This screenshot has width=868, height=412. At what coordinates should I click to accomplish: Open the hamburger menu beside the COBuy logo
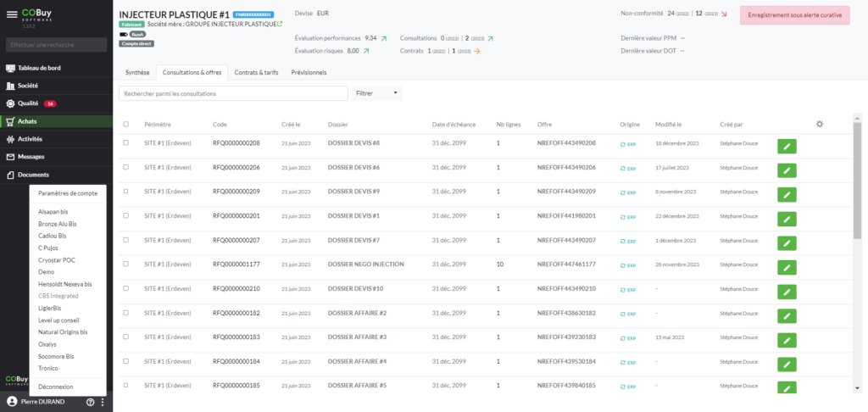(x=12, y=15)
